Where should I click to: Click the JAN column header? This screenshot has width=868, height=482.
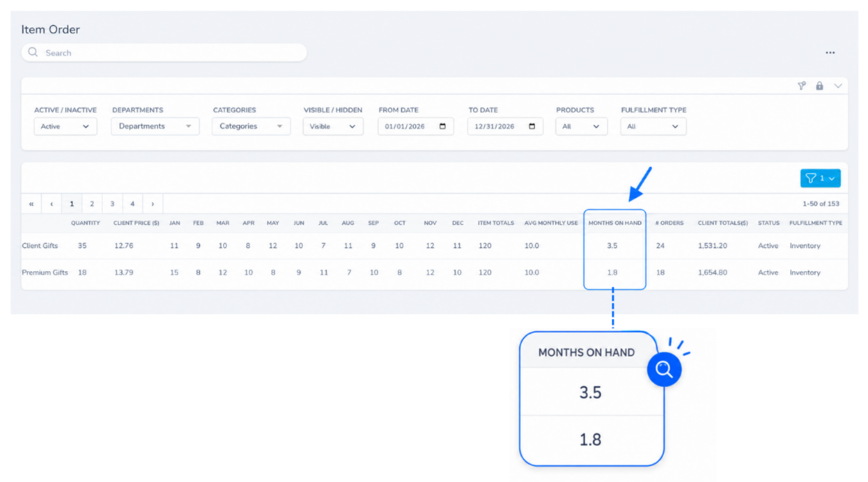click(x=174, y=223)
